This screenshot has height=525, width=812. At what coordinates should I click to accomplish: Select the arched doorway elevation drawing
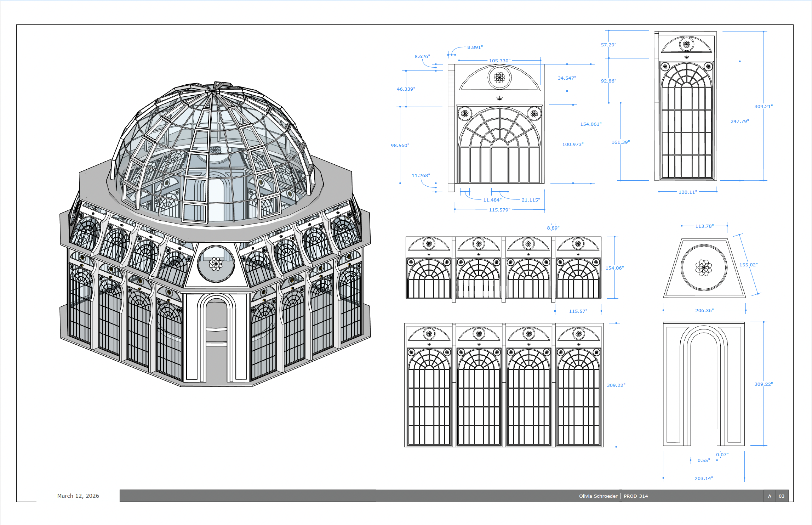pos(704,384)
